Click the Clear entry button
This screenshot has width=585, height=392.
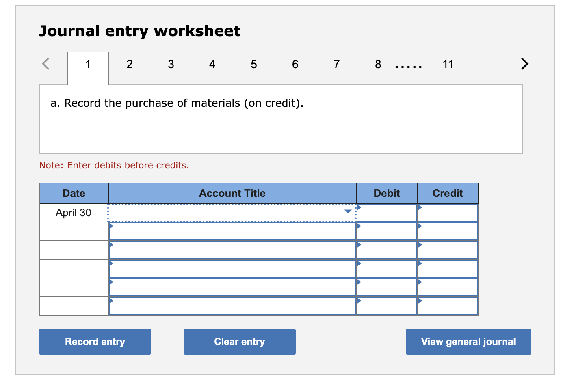point(240,342)
